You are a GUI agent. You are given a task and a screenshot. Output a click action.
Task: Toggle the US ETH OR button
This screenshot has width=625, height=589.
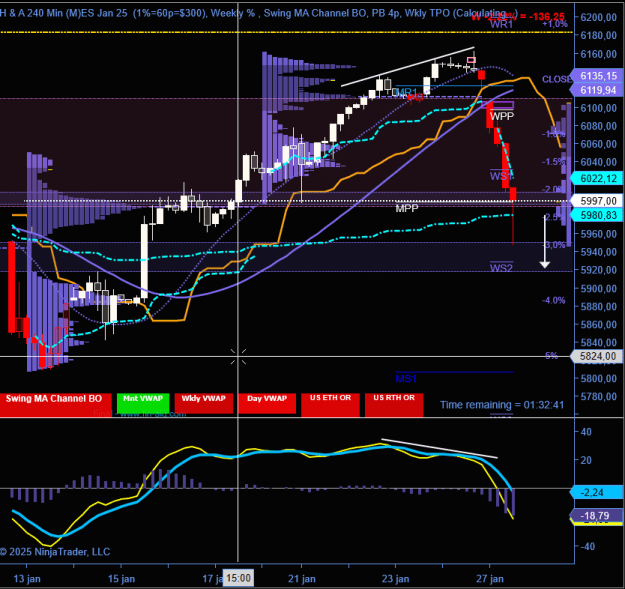330,404
